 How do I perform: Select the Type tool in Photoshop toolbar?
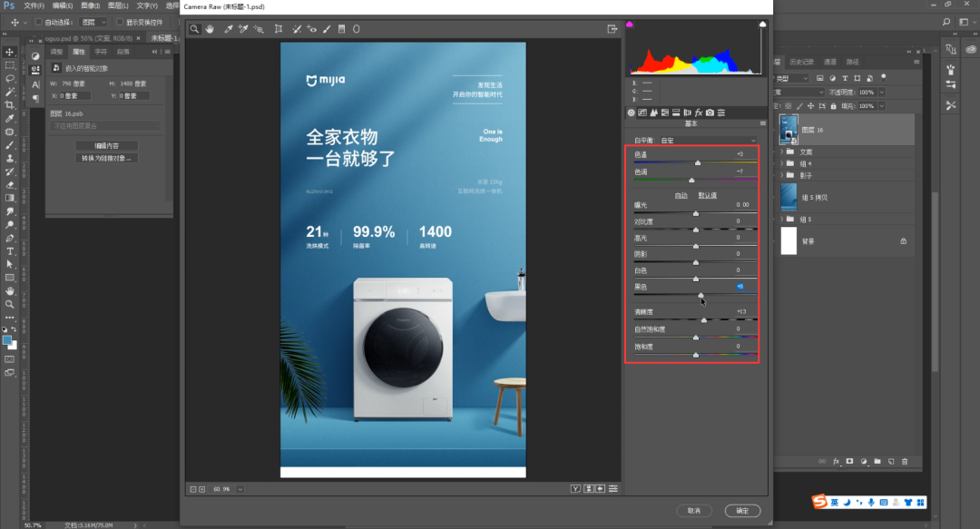click(x=9, y=251)
